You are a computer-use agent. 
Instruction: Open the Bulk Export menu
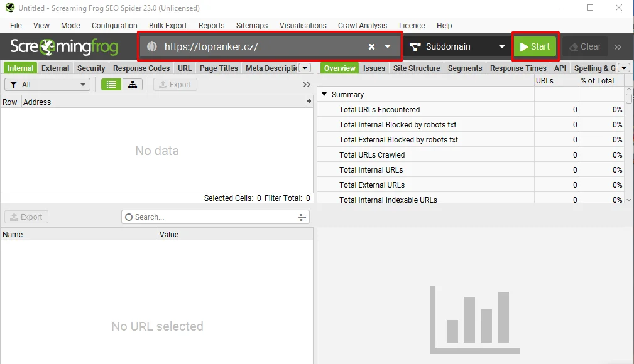(168, 26)
